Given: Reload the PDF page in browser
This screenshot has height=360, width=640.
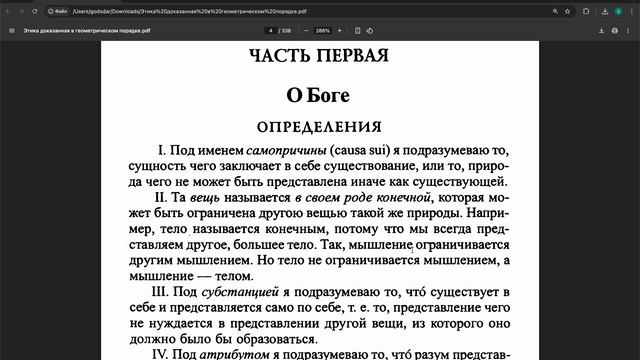Looking at the screenshot, I should point(35,11).
